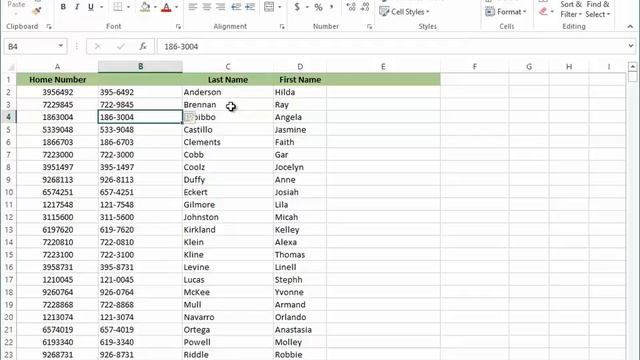Viewport: 640px width, 360px height.
Task: Click the Borders icon in the Font group
Action: (x=118, y=7)
